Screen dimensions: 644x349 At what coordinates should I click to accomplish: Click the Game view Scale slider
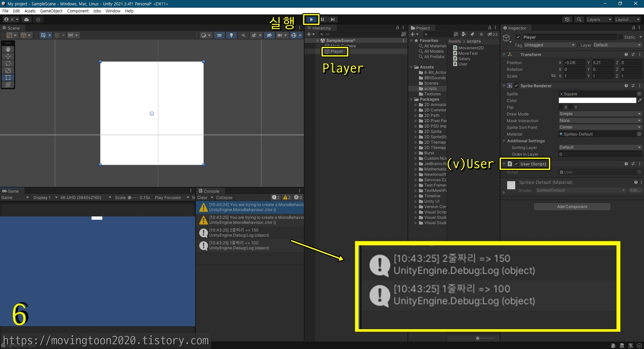click(133, 198)
